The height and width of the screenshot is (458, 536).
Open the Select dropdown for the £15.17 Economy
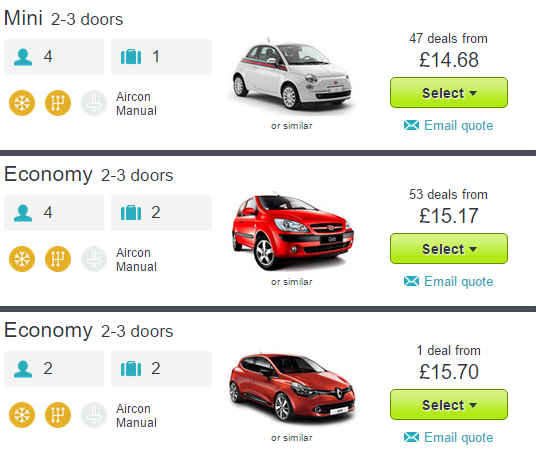pyautogui.click(x=449, y=248)
